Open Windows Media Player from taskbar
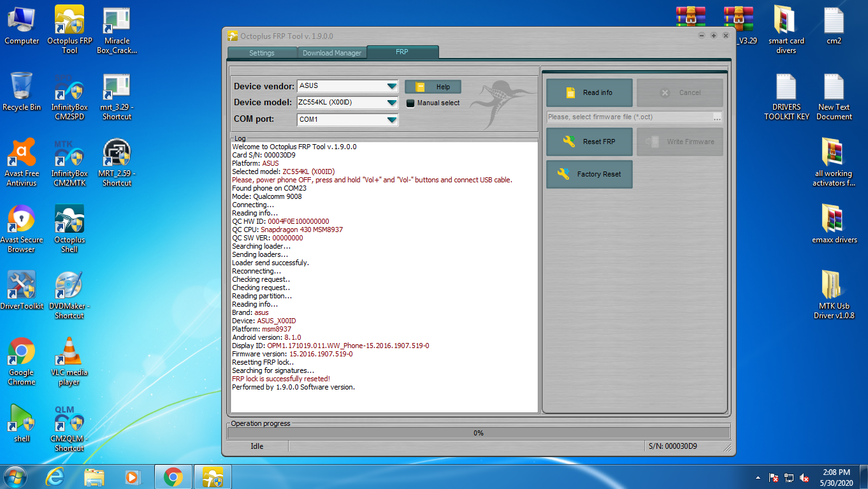Image resolution: width=868 pixels, height=489 pixels. tap(133, 477)
